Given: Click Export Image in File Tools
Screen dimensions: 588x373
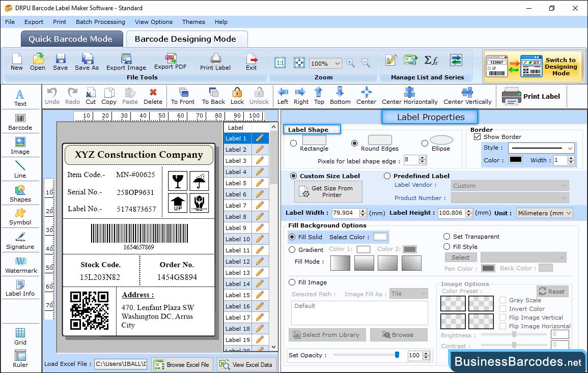Looking at the screenshot, I should [x=126, y=62].
